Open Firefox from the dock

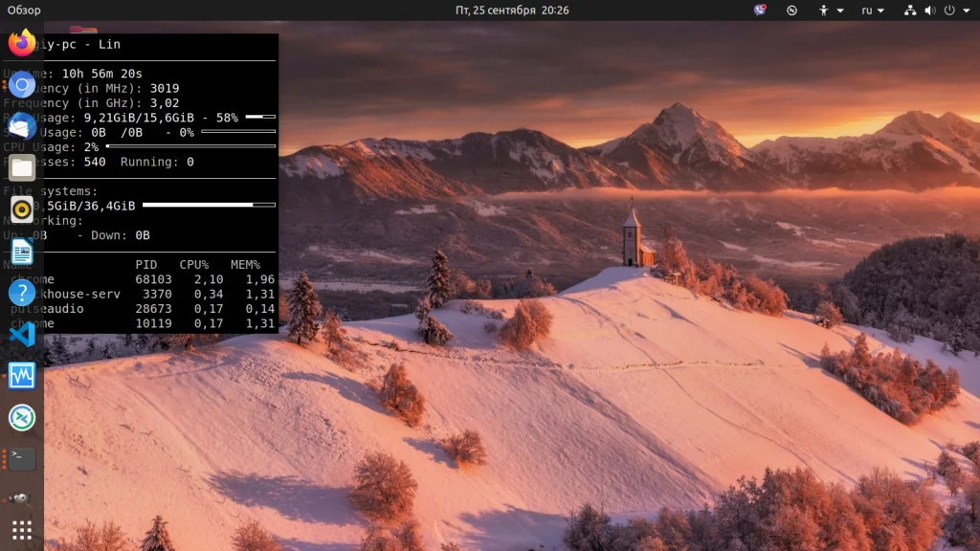pyautogui.click(x=21, y=44)
